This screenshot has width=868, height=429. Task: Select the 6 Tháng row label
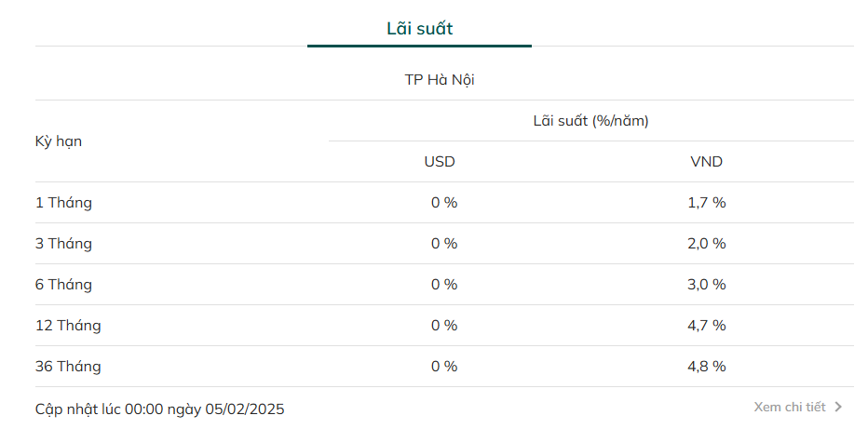pos(63,285)
